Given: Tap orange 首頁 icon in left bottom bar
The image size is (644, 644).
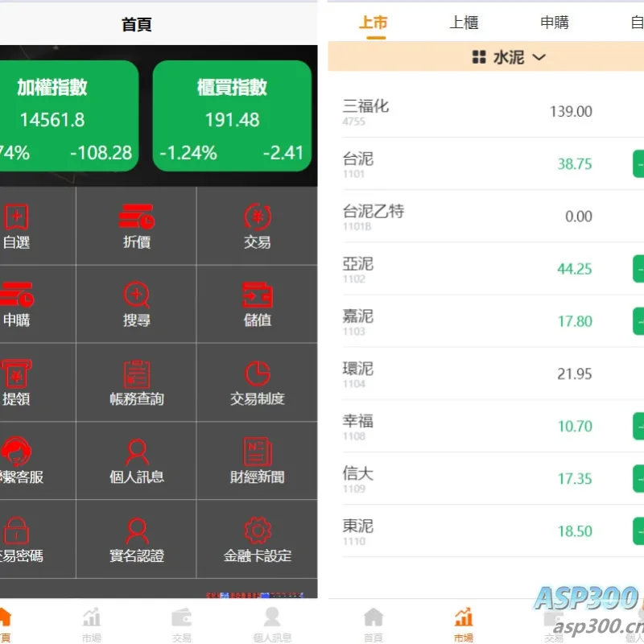Looking at the screenshot, I should tap(5, 617).
